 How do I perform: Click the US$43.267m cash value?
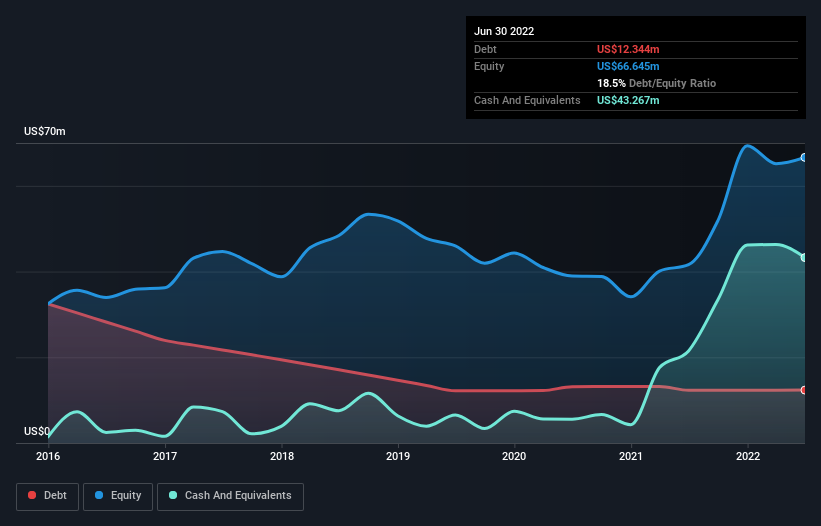pos(628,100)
